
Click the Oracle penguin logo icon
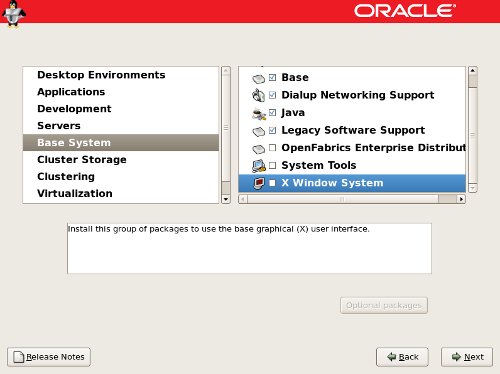coord(14,13)
